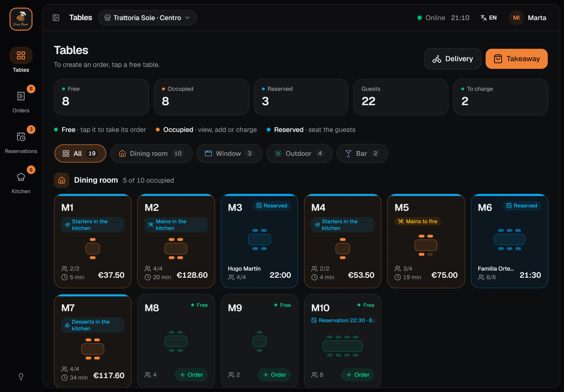Open Tables from the sidebar grid icon

click(x=21, y=55)
